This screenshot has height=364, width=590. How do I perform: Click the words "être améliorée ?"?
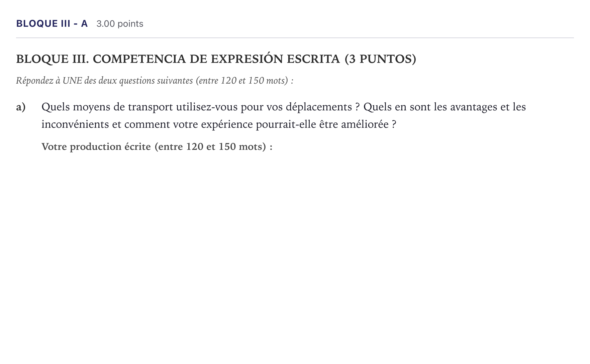[358, 124]
